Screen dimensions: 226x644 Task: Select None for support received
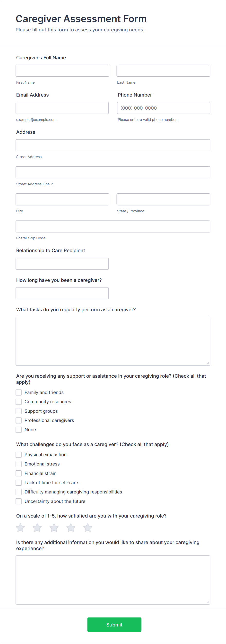(x=18, y=429)
